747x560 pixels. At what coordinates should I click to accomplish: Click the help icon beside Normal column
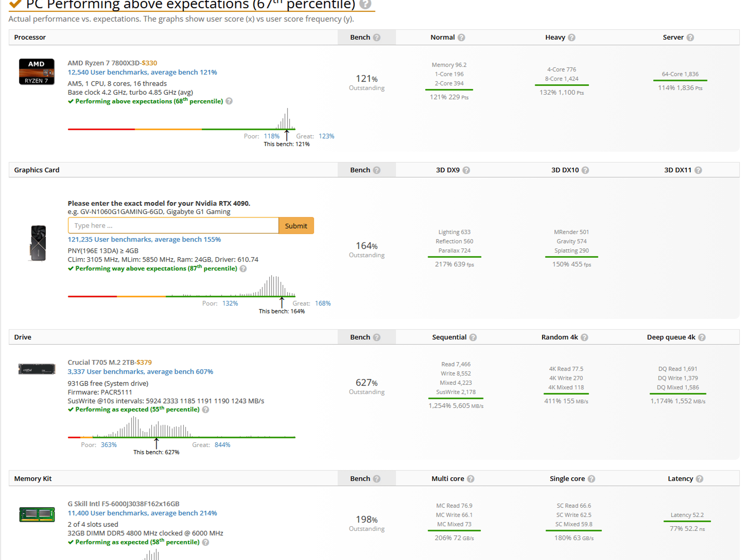click(461, 38)
